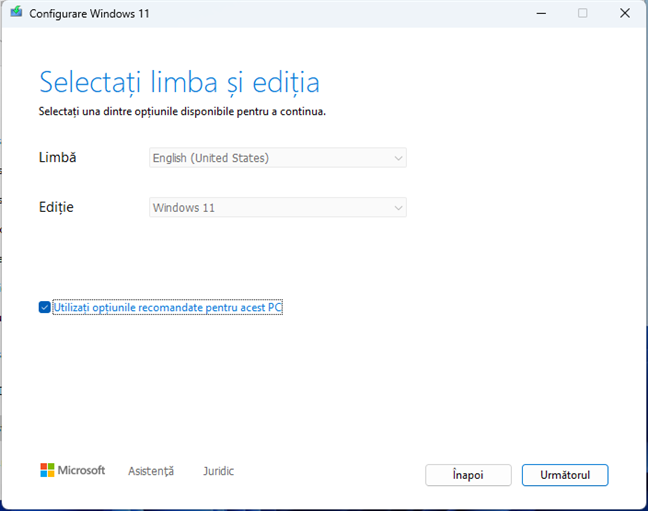The height and width of the screenshot is (511, 648).
Task: Click the Următorul button
Action: click(x=565, y=475)
